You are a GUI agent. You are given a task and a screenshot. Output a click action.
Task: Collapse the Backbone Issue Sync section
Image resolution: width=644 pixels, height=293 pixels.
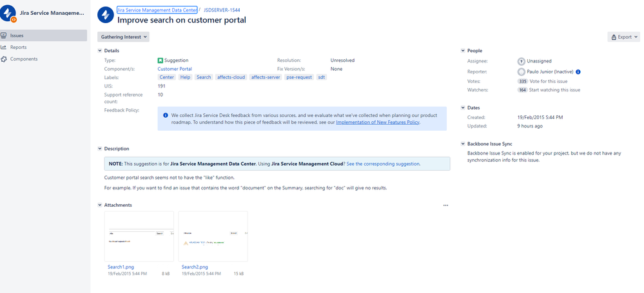[463, 144]
